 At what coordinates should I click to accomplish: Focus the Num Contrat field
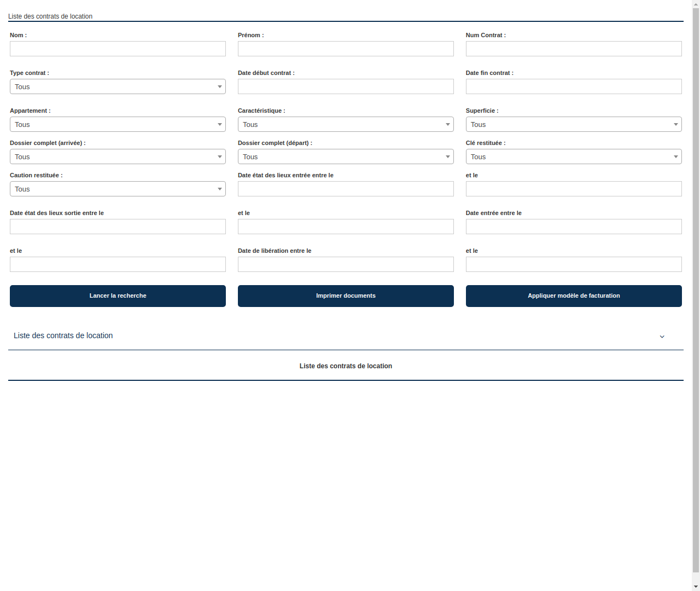[573, 49]
